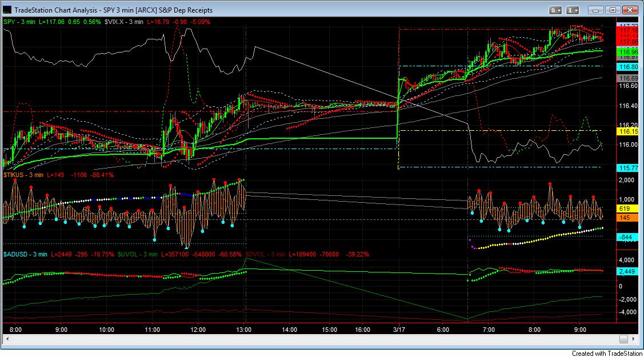
Task: Click the gray 116.69 price marker
Action: pos(628,78)
